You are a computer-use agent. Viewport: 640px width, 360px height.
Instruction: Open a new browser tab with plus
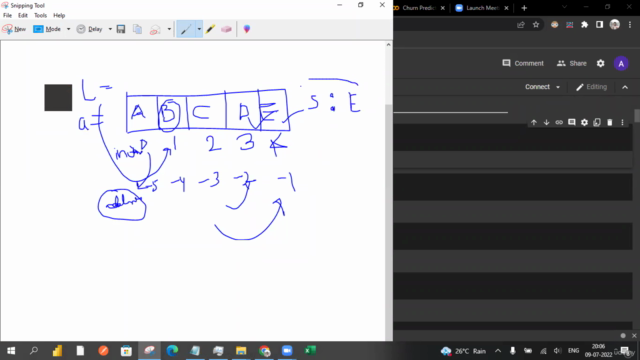[x=524, y=8]
